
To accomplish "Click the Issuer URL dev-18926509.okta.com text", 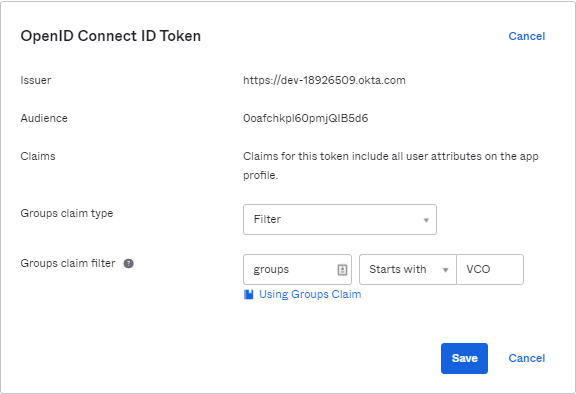I will (324, 80).
